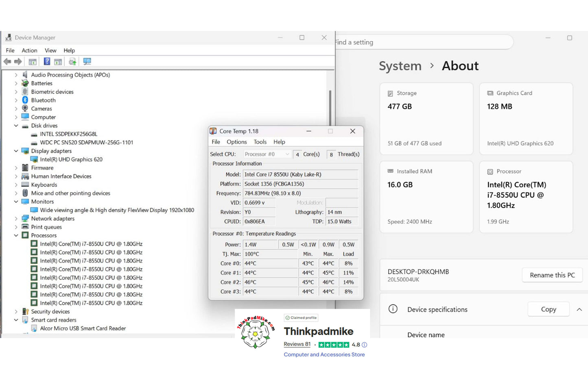Screen dimensions: 588x369
Task: Go back using Device Manager's Back arrow
Action: [x=7, y=61]
